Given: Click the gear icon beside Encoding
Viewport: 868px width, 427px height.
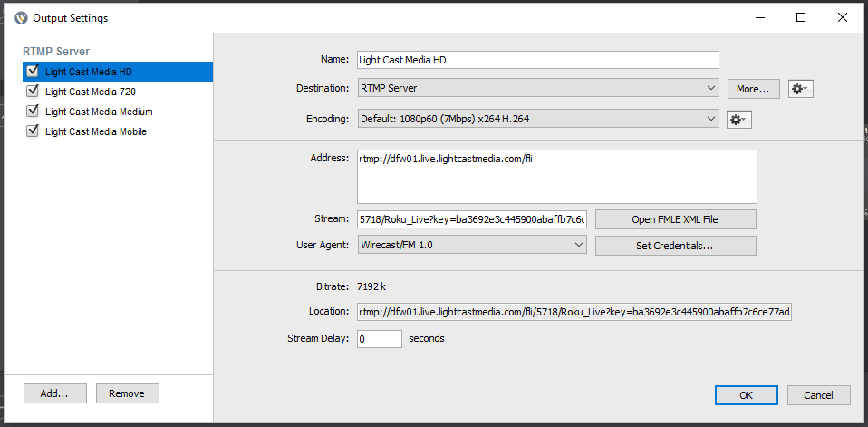Looking at the screenshot, I should coord(738,120).
